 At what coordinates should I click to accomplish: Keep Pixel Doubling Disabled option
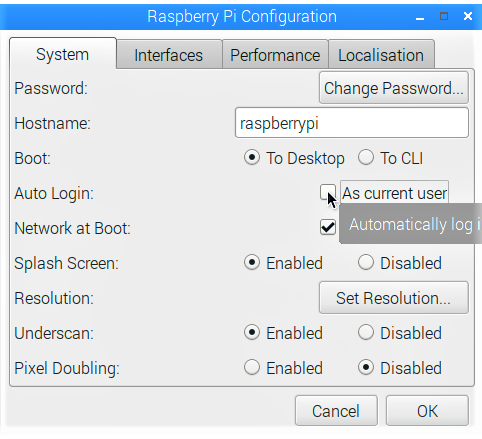click(366, 368)
